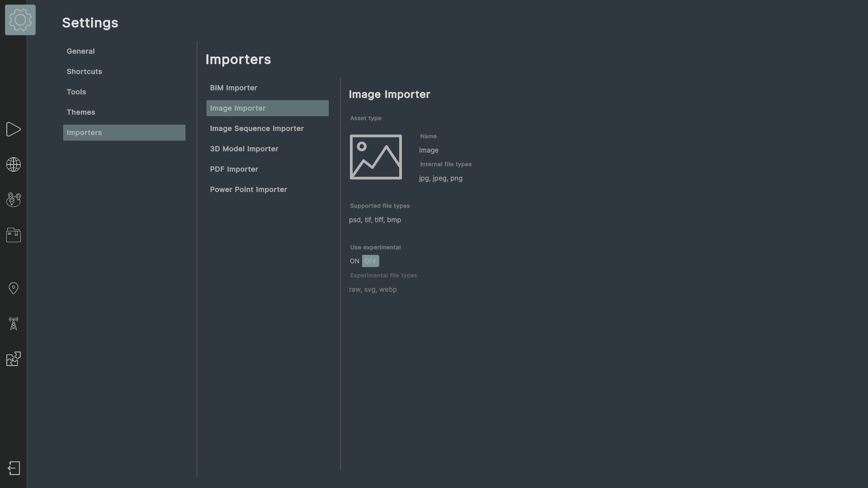Open the play triangle sidebar icon
Image resolution: width=868 pixels, height=488 pixels.
click(14, 129)
